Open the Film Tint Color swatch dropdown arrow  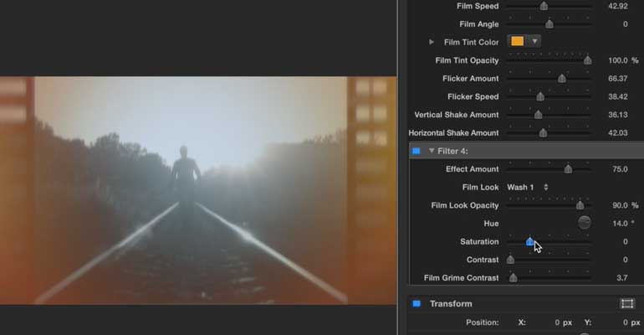[534, 41]
